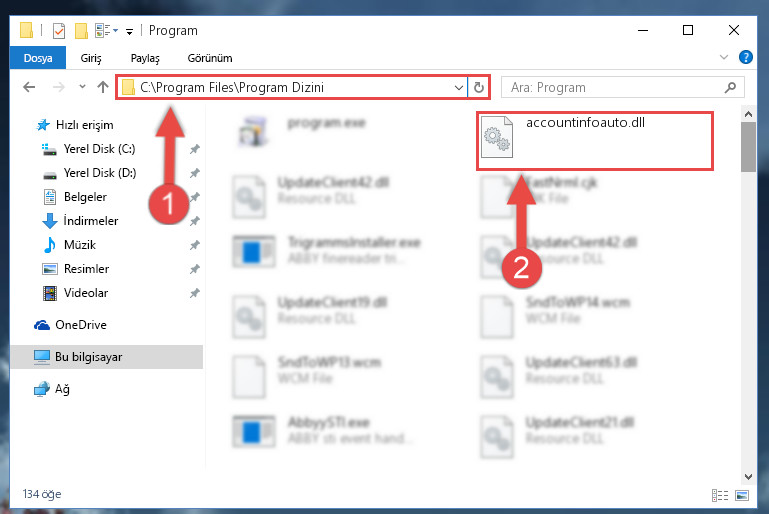Click the New folder icon in quick access toolbar
769x514 pixels.
coord(81,31)
